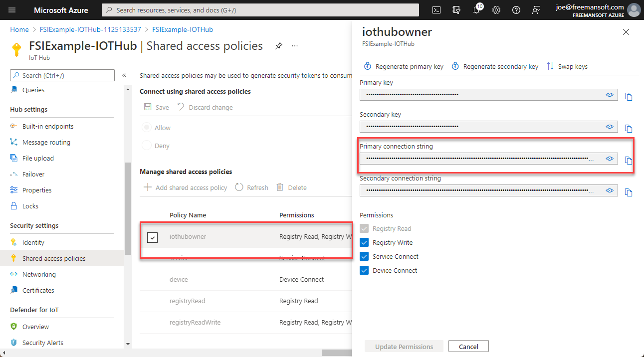Navigate to Home via the breadcrumb
Screen dimensions: 644x357
[19, 29]
